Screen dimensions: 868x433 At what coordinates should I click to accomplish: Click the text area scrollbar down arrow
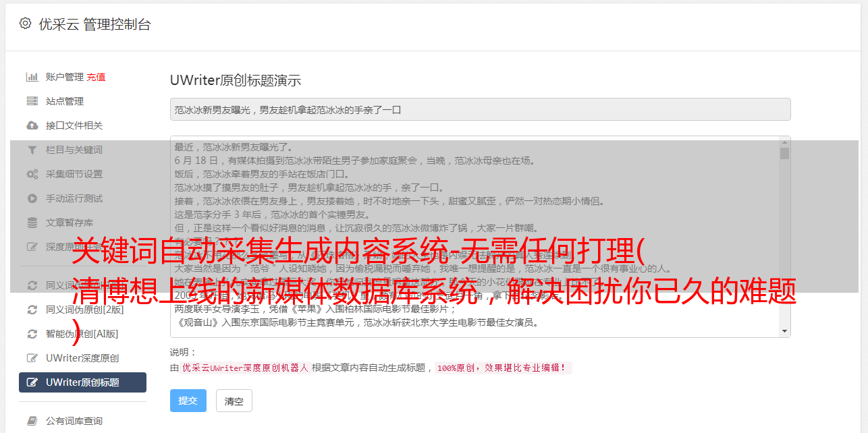pos(784,331)
